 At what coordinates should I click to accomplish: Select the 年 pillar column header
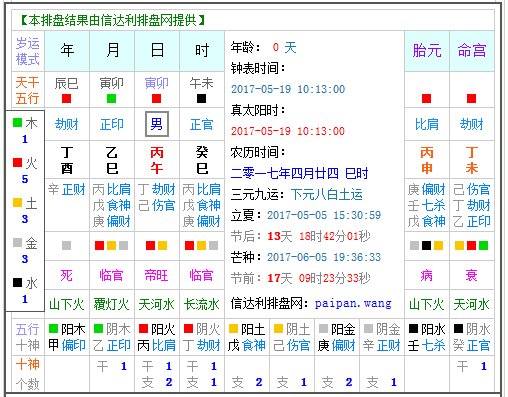[67, 51]
